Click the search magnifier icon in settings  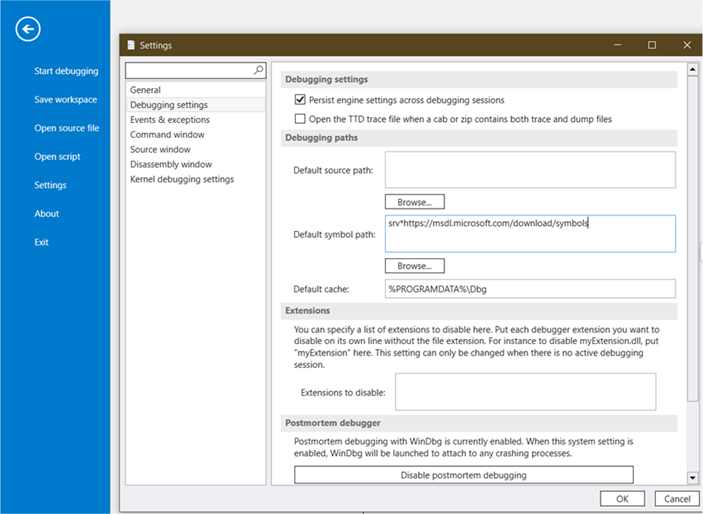point(258,71)
